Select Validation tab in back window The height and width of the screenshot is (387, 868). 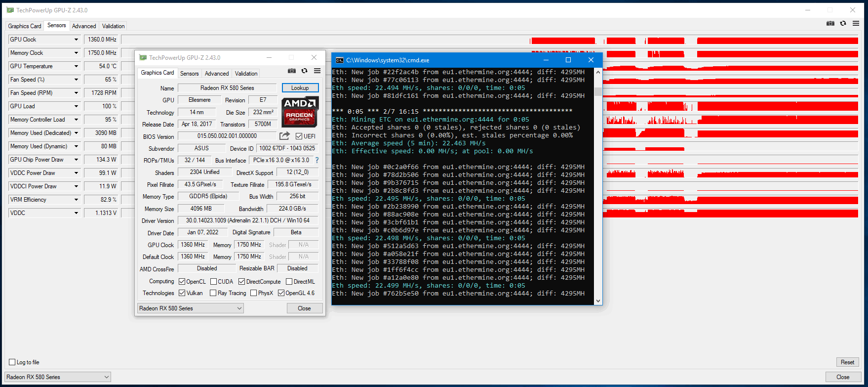pos(114,26)
